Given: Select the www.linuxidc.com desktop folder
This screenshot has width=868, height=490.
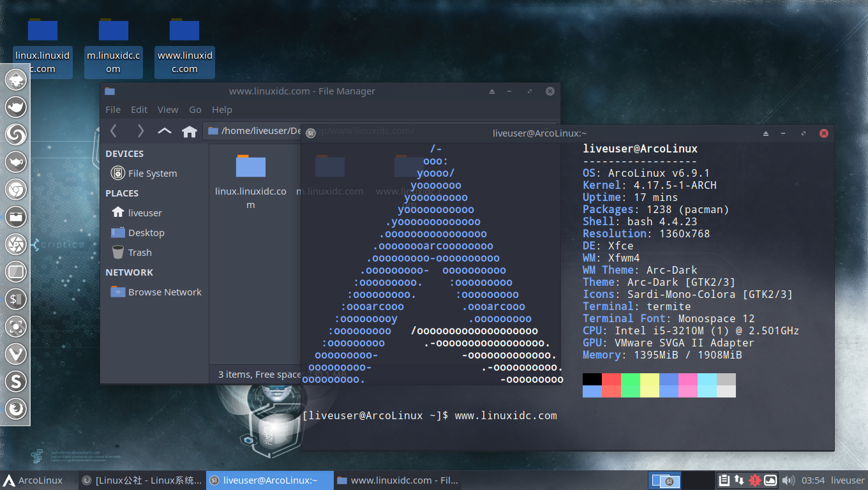Looking at the screenshot, I should pos(184,47).
